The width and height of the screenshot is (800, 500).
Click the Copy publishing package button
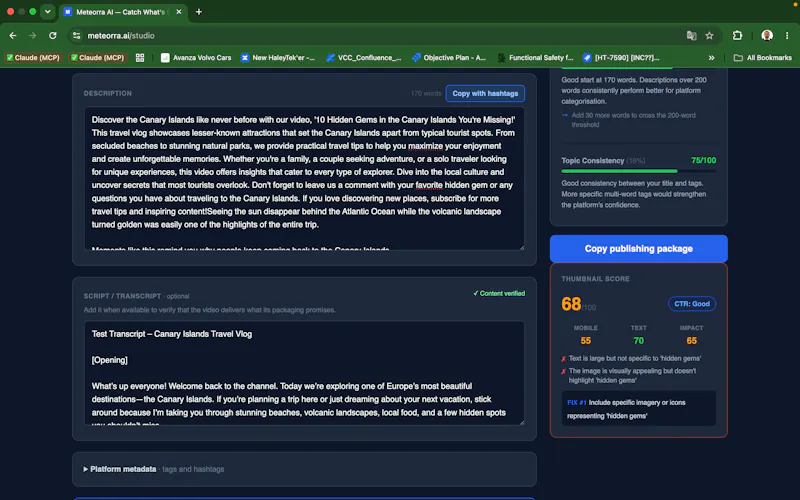click(638, 248)
